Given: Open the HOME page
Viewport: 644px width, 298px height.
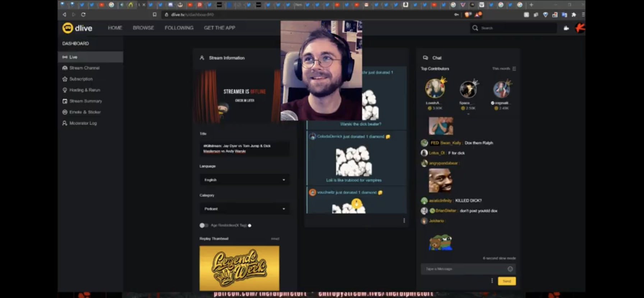Looking at the screenshot, I should pos(115,28).
